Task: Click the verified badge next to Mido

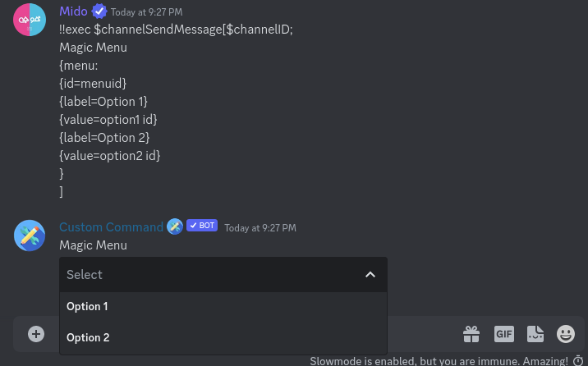Action: coord(99,11)
